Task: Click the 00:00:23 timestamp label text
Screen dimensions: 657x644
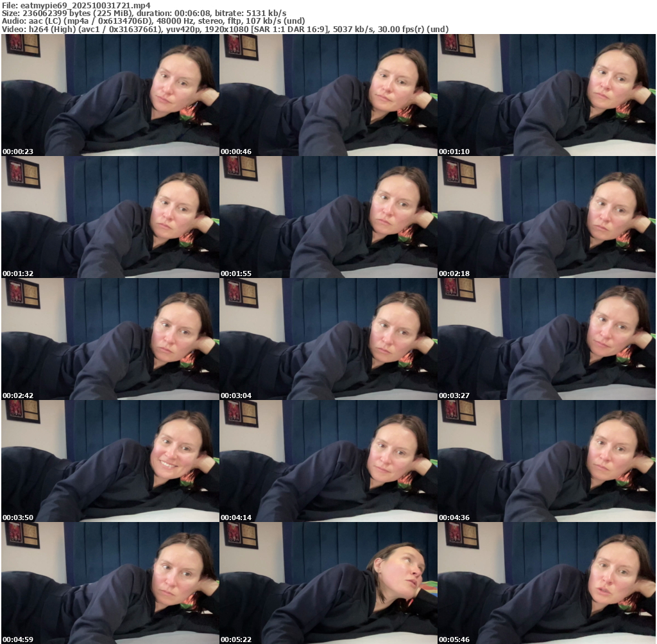Action: coord(18,152)
